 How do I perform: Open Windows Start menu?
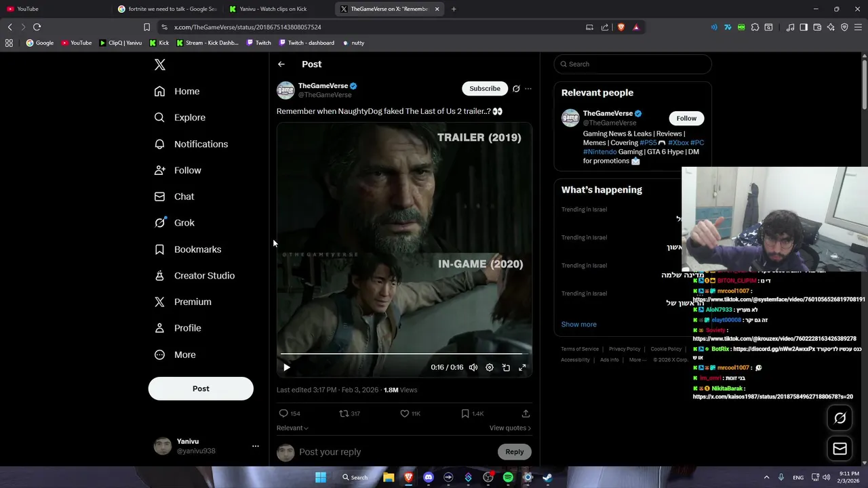pyautogui.click(x=321, y=477)
